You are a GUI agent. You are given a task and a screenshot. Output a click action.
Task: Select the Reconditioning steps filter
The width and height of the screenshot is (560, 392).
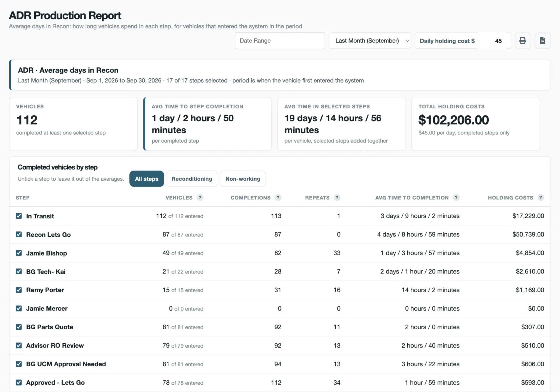point(192,179)
